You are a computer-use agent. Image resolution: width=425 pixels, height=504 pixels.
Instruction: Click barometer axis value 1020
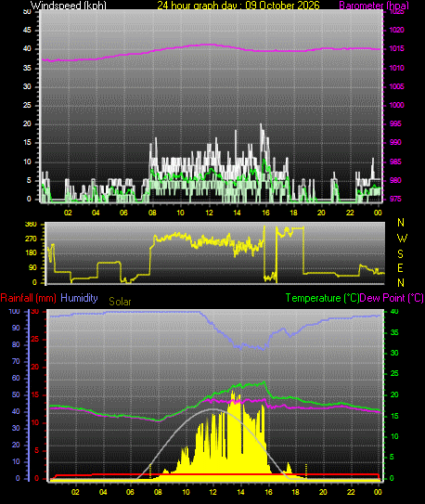pyautogui.click(x=396, y=31)
